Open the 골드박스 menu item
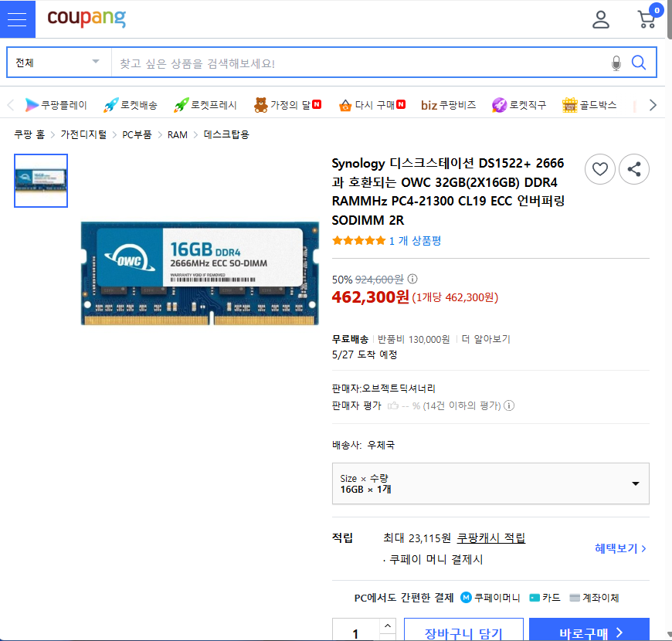 click(589, 105)
